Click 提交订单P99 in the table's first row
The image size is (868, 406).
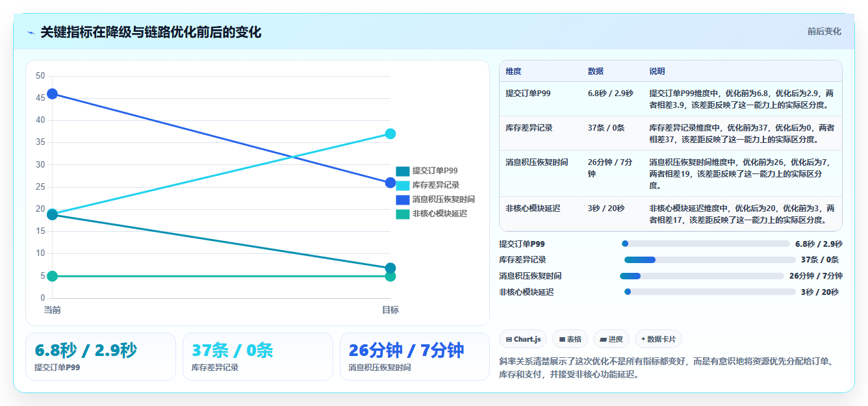(528, 94)
